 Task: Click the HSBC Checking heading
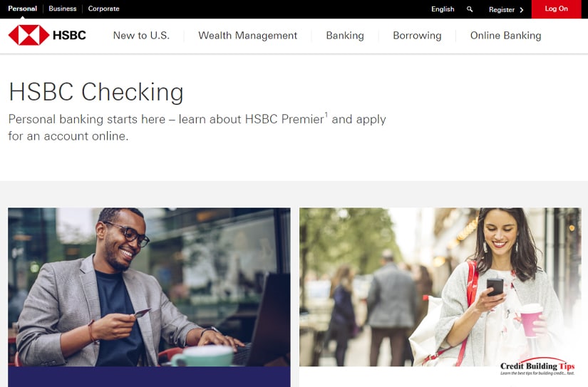pos(96,92)
